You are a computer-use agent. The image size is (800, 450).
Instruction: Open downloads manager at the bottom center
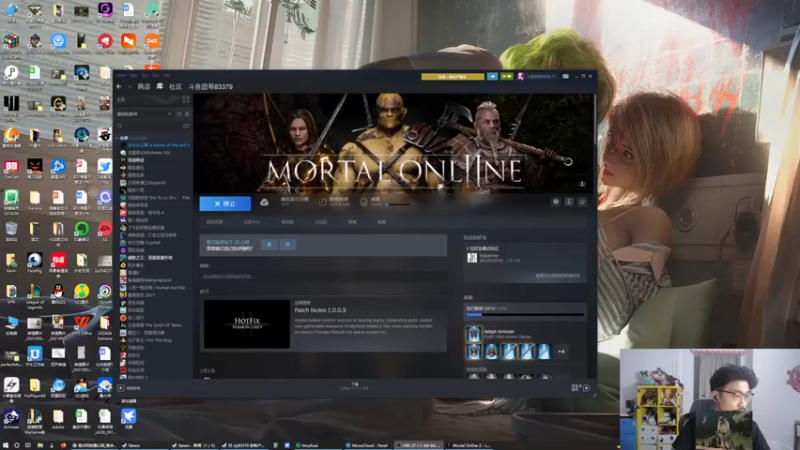point(355,387)
